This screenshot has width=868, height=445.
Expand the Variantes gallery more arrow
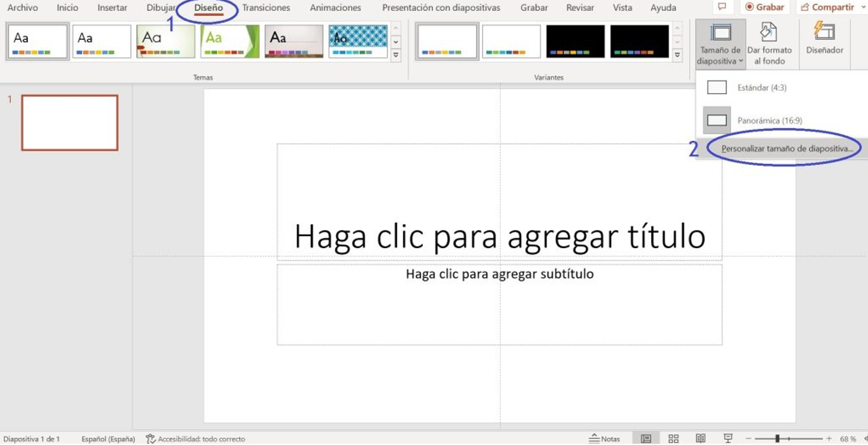(x=677, y=55)
